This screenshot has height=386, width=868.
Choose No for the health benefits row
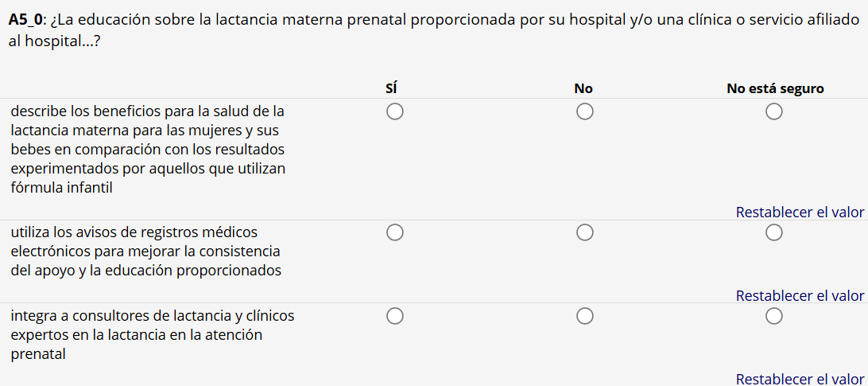point(584,112)
